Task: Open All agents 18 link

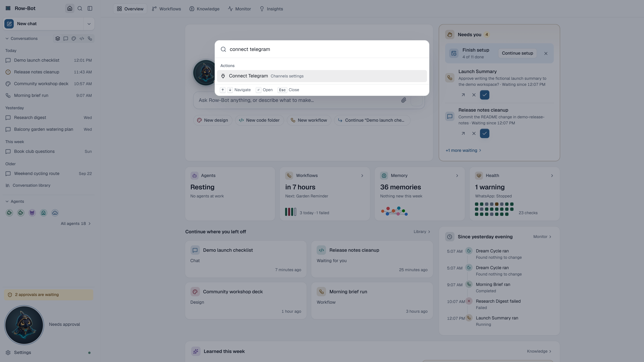Action: pos(75,224)
